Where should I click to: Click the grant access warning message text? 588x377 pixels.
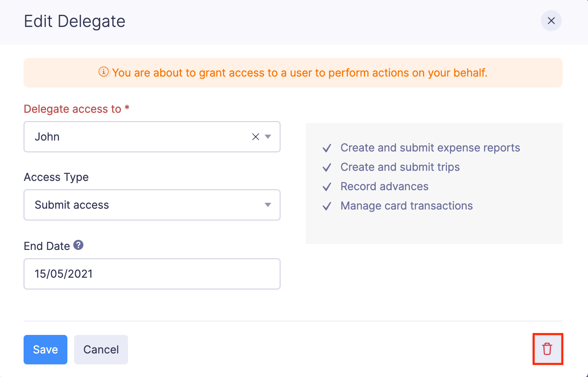tap(299, 73)
